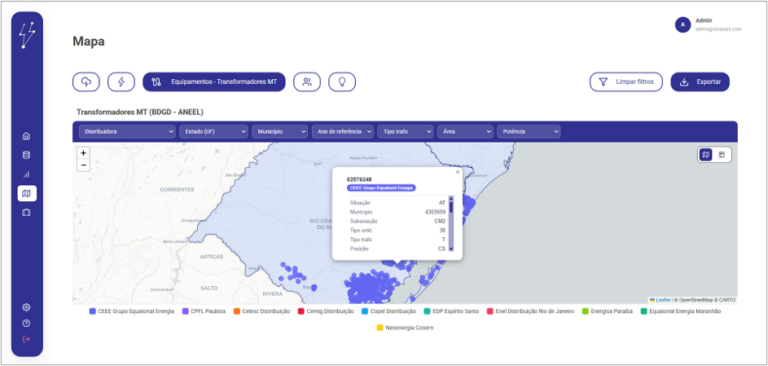This screenshot has height=366, width=768.
Task: Toggle Copel Distribuição legend entry
Action: (388, 312)
